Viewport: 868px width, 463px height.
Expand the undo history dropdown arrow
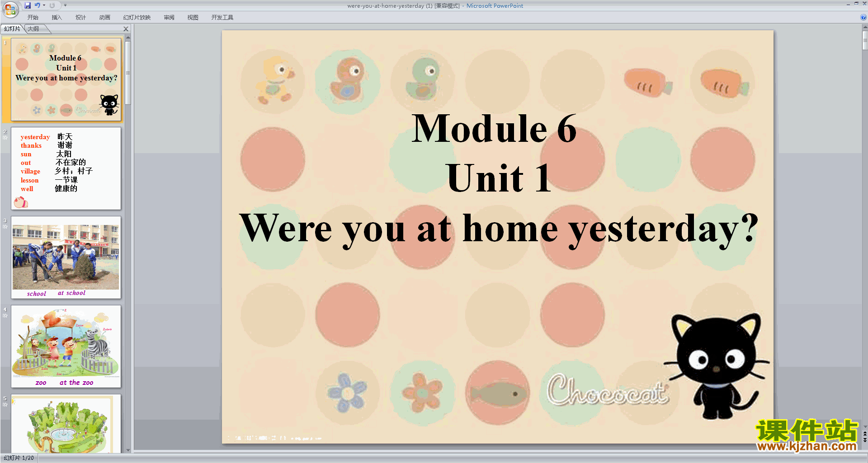click(44, 5)
